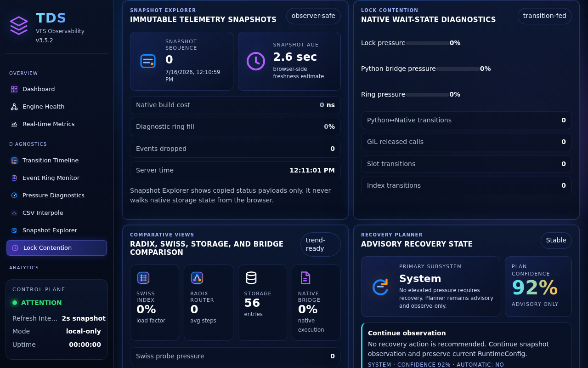Click the trend-ready badge
This screenshot has height=368, width=588.
coord(321,244)
